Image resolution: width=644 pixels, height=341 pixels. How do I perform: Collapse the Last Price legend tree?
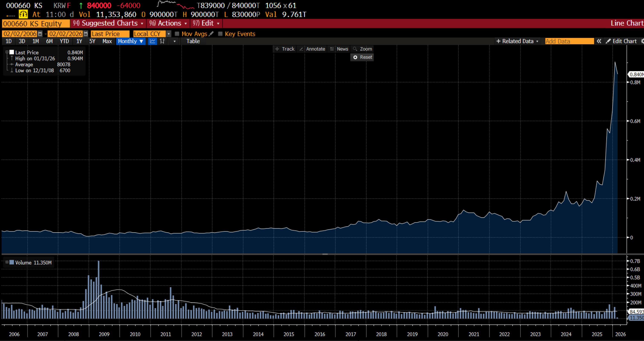point(7,52)
